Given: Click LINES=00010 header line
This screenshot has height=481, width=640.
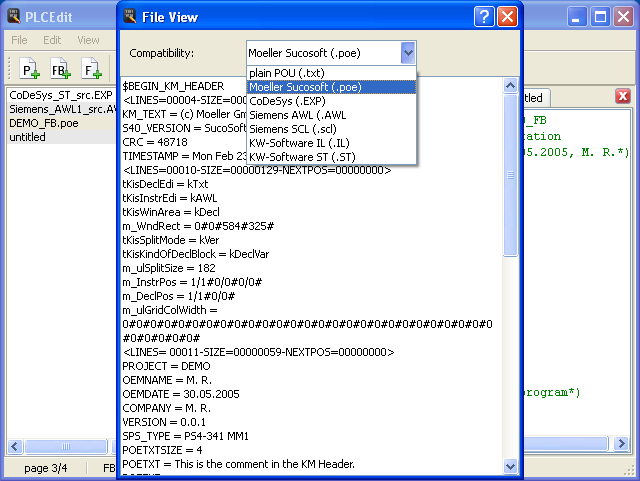Looking at the screenshot, I should (x=257, y=170).
